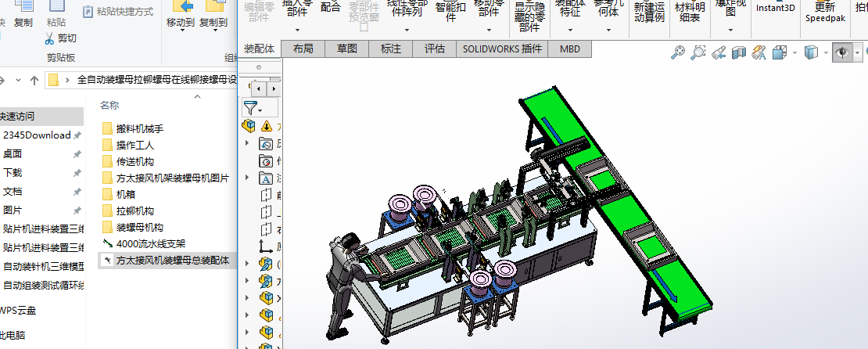Expand the History folder in the tree
The image size is (868, 349).
click(247, 143)
